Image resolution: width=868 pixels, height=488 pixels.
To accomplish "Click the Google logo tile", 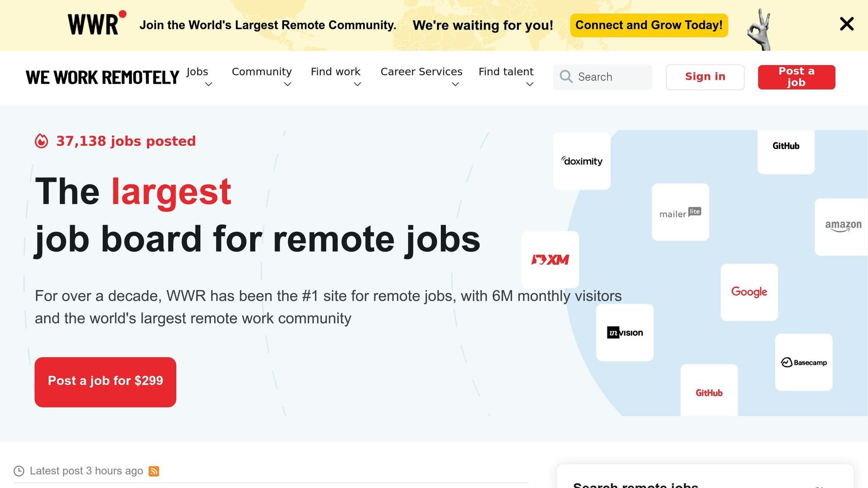I will [x=749, y=292].
